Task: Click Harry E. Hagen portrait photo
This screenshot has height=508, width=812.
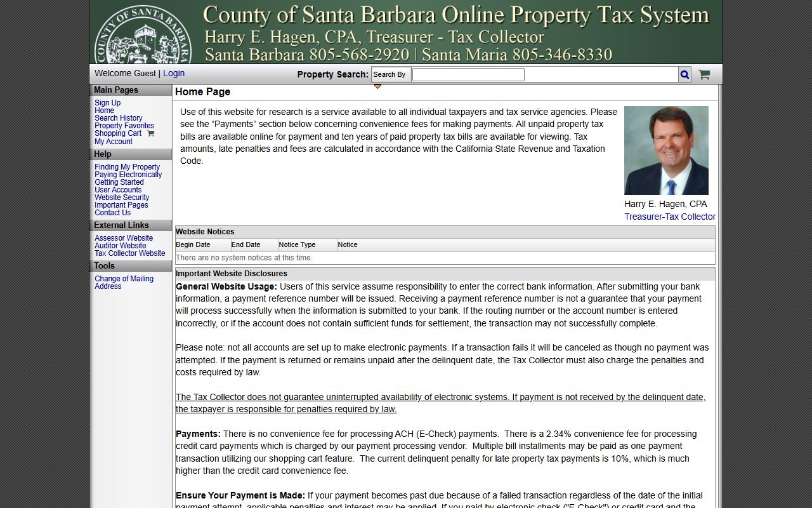Action: click(x=666, y=150)
